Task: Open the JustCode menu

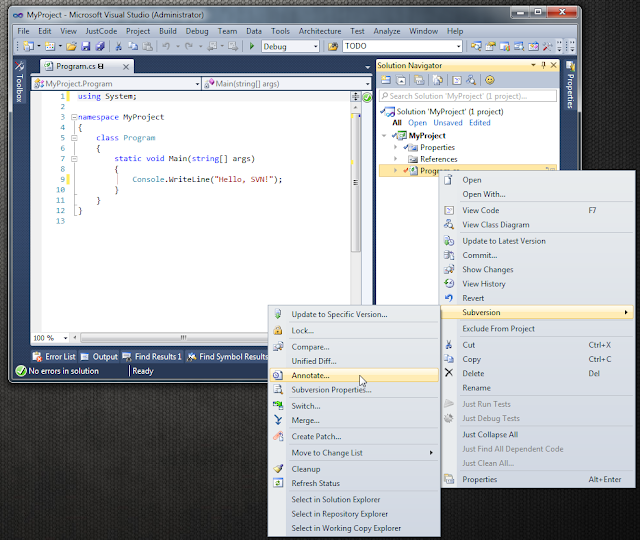Action: tap(101, 31)
